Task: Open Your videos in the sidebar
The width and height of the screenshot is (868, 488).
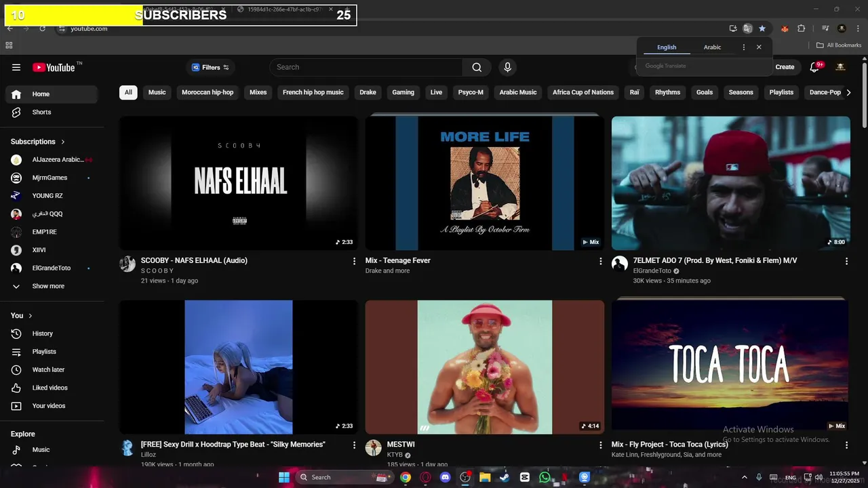Action: point(52,406)
